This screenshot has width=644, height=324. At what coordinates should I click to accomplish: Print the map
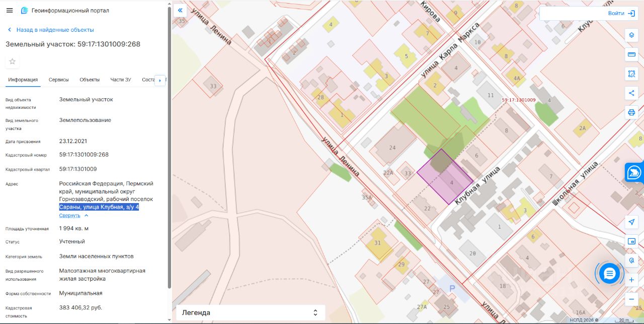631,112
